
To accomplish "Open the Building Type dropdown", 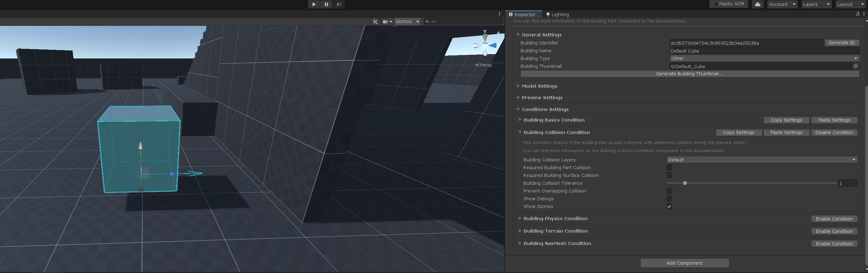I will click(764, 59).
